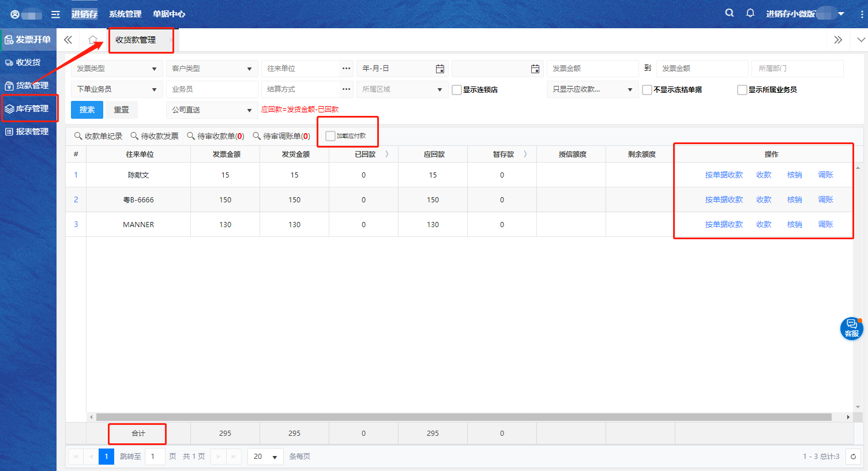Viewport: 868px width, 471px height.
Task: Open the notification bell
Action: pos(750,13)
